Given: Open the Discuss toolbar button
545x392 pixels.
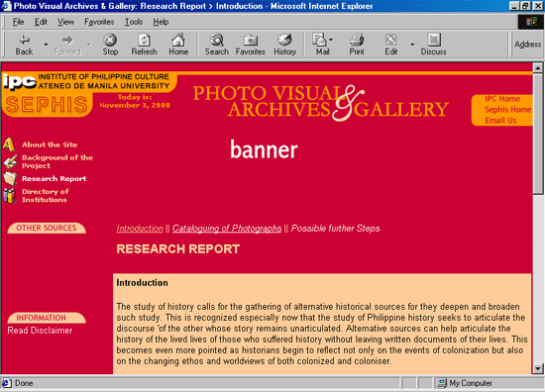Looking at the screenshot, I should 433,45.
